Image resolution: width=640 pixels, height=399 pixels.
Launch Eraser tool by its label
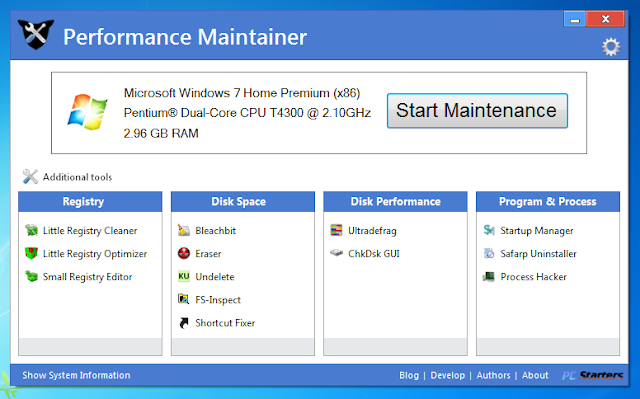[208, 254]
